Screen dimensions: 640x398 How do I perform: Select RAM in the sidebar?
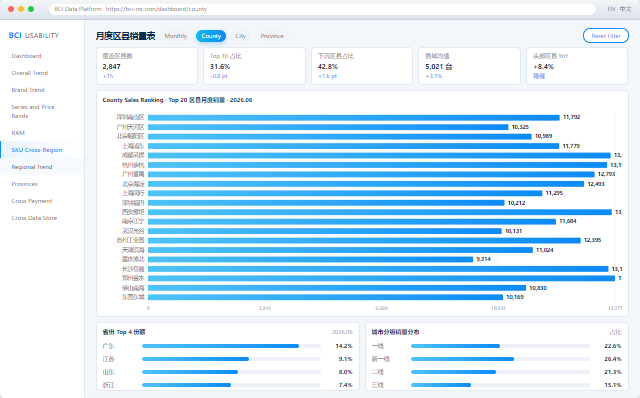tap(18, 133)
